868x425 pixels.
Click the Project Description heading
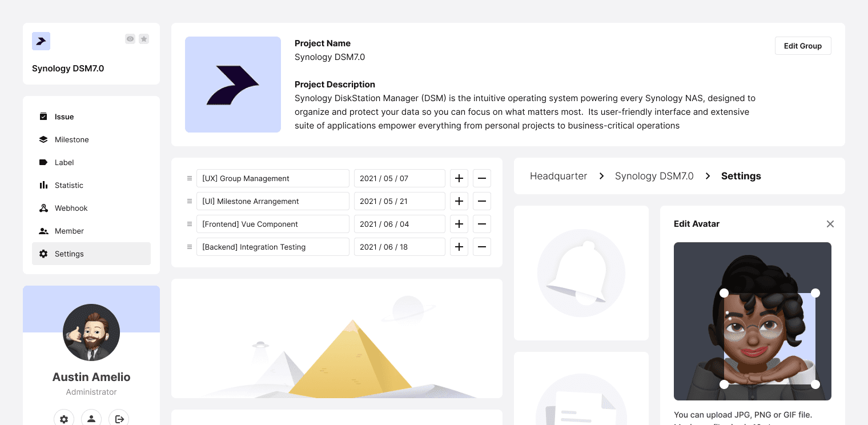tap(335, 85)
